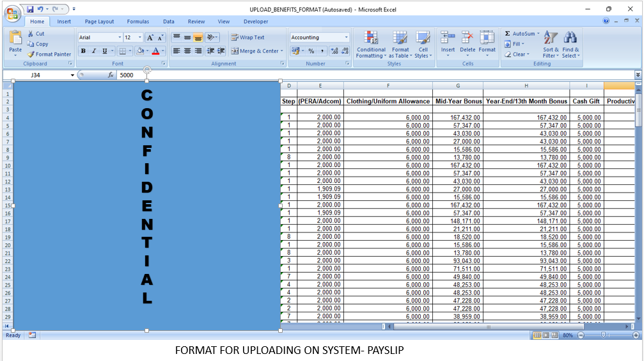
Task: Switch to the Page Layout tab
Action: [x=99, y=21]
